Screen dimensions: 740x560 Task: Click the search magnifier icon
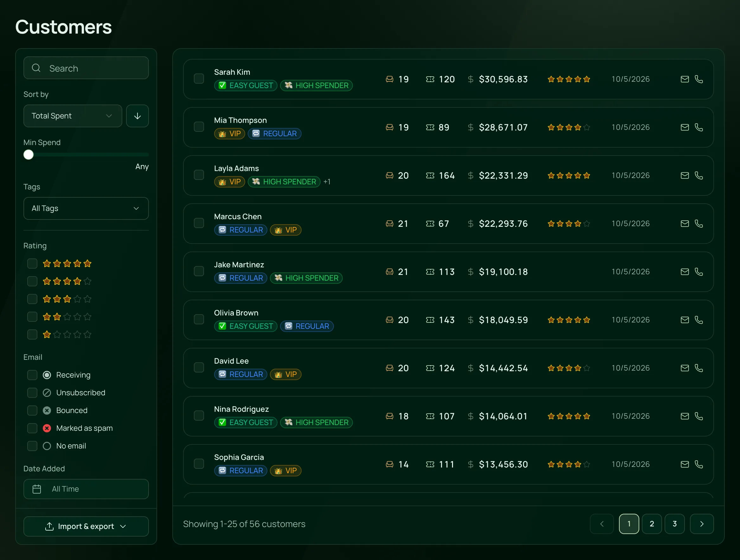pyautogui.click(x=36, y=68)
